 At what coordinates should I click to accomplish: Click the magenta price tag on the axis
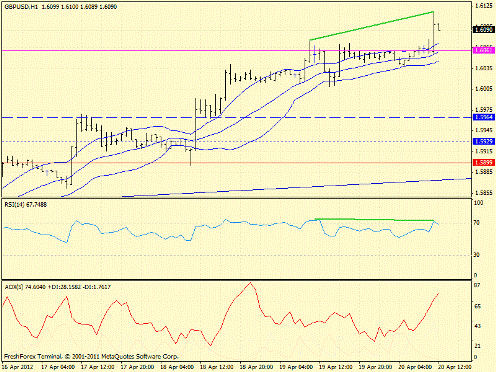coord(484,50)
